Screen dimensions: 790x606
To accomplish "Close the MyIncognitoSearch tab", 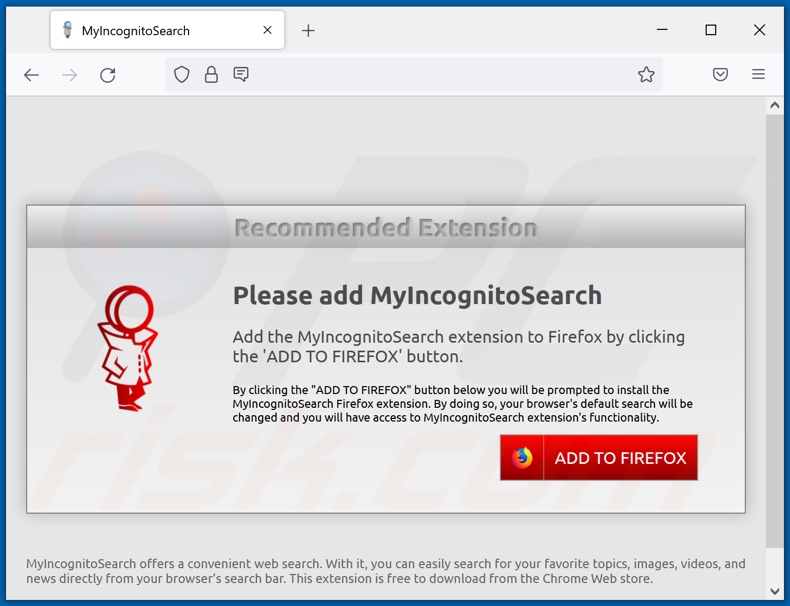I will coord(268,30).
